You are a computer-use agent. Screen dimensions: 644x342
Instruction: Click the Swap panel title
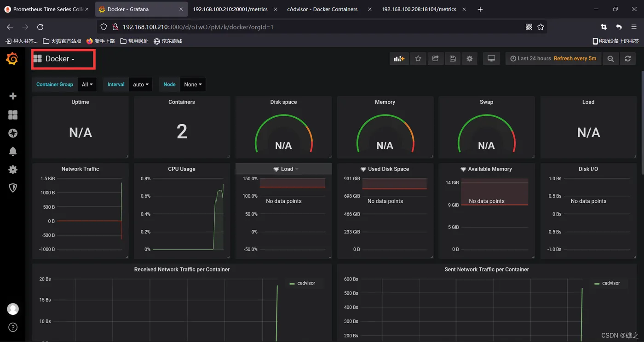486,102
